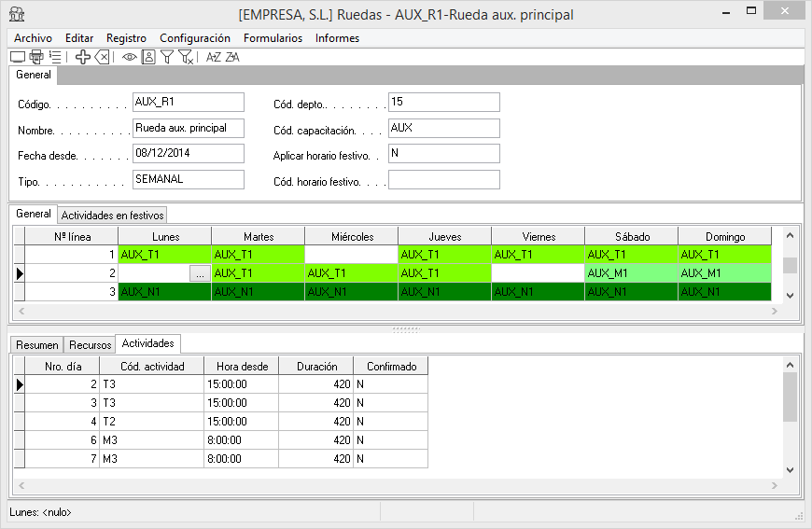Click the Hora desde column header

point(241,367)
